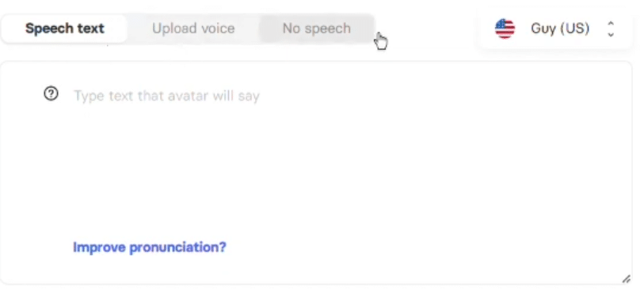Screen dimensions: 644x290
Task: Click the US flag icon
Action: [x=505, y=29]
